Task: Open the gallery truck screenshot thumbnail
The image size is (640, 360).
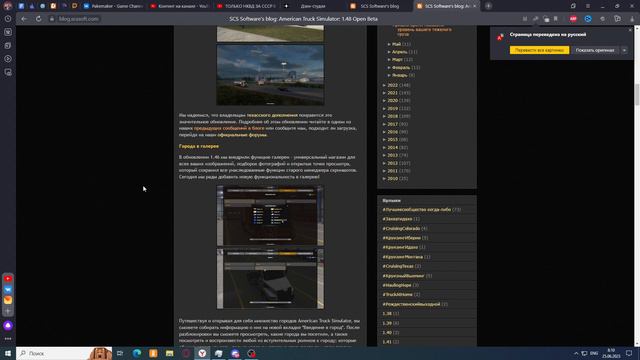Action: (x=270, y=279)
